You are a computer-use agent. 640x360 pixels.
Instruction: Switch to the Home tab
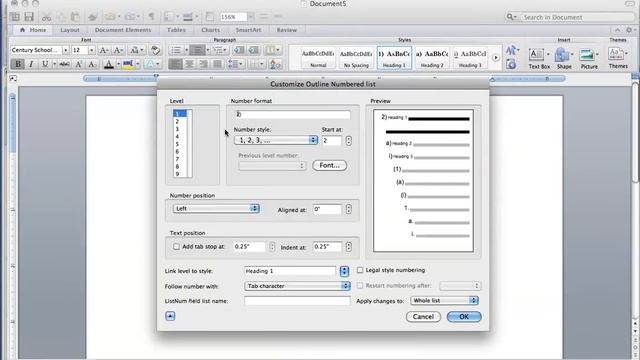(x=33, y=30)
